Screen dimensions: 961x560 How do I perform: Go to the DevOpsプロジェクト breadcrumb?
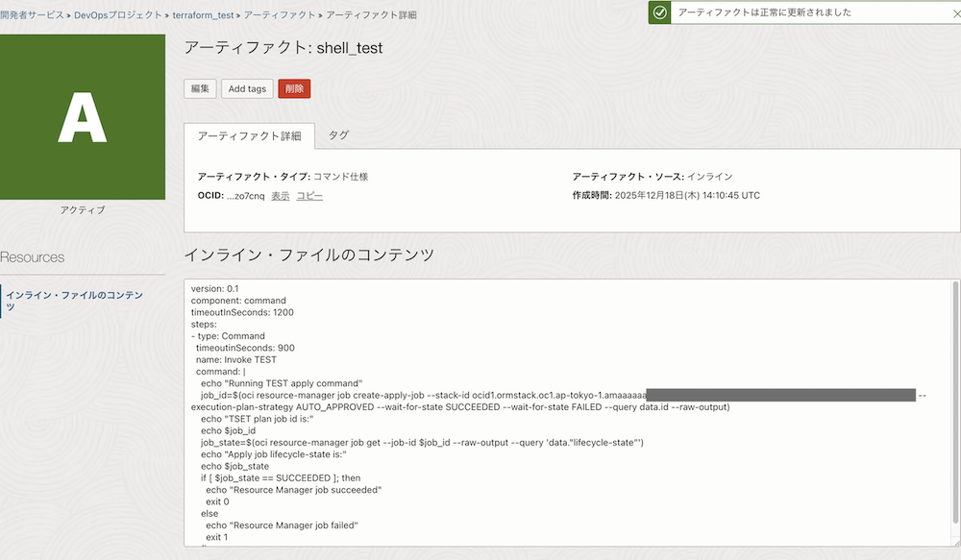(119, 16)
